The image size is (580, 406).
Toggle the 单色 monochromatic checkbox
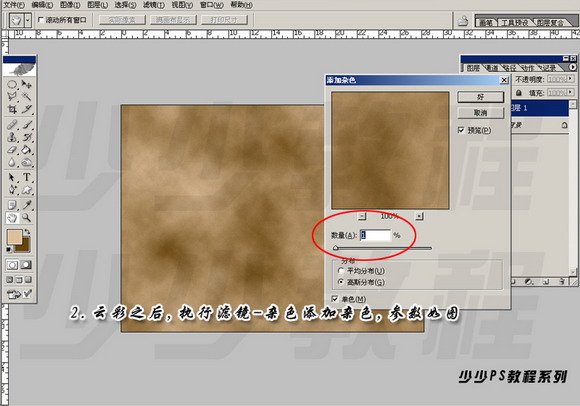click(335, 298)
